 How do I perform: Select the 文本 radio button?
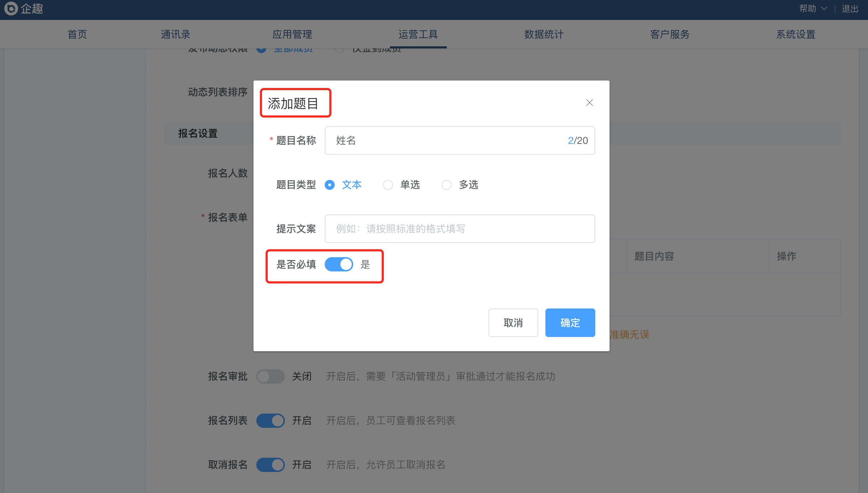pos(330,185)
